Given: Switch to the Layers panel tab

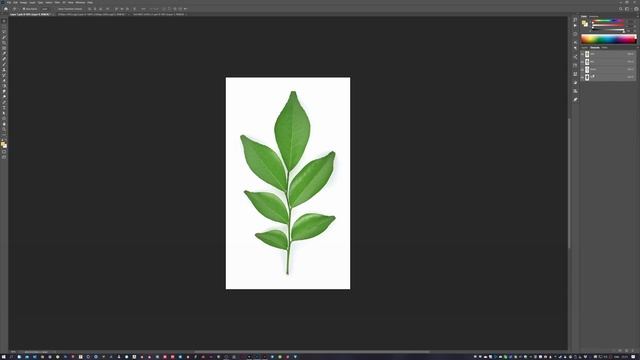Looking at the screenshot, I should 584,47.
